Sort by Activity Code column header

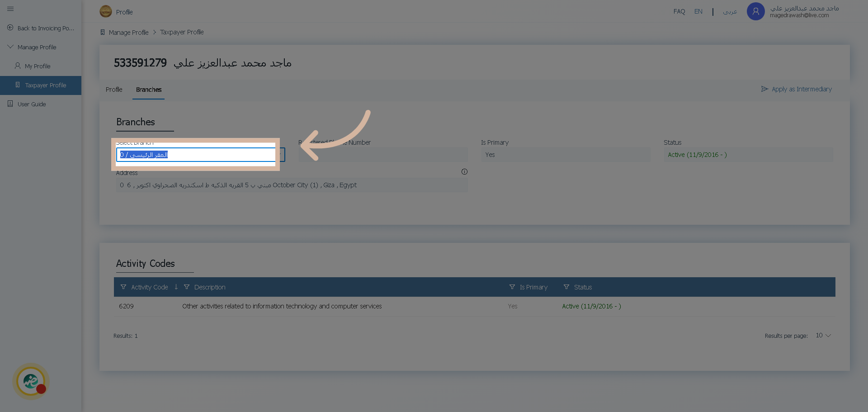click(x=150, y=287)
